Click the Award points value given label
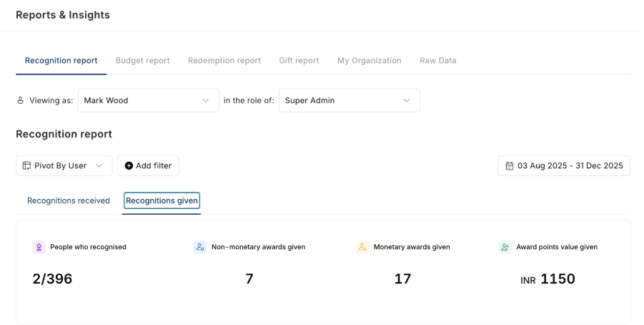 click(x=557, y=247)
